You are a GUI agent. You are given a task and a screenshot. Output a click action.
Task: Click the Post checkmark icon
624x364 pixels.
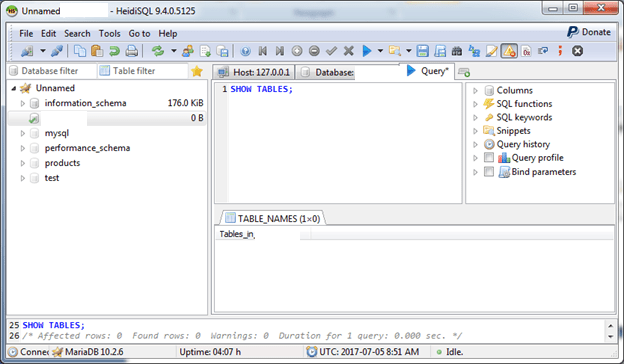[331, 51]
